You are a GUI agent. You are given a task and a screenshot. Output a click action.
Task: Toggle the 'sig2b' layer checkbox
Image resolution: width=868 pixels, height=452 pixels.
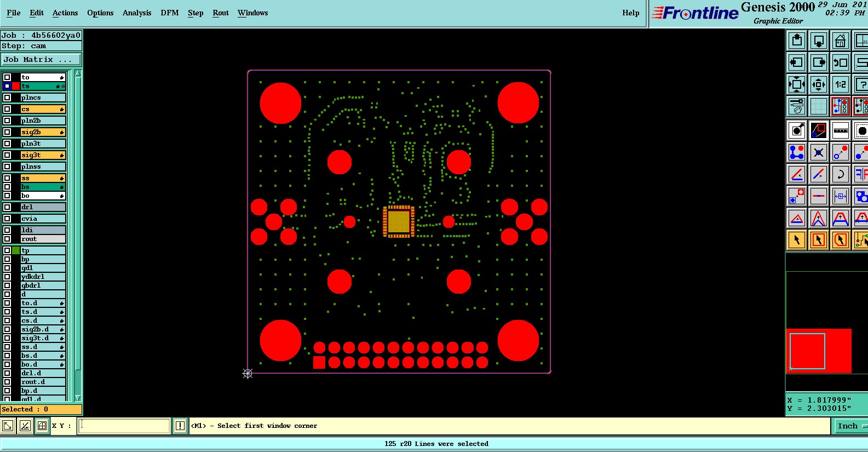point(7,132)
